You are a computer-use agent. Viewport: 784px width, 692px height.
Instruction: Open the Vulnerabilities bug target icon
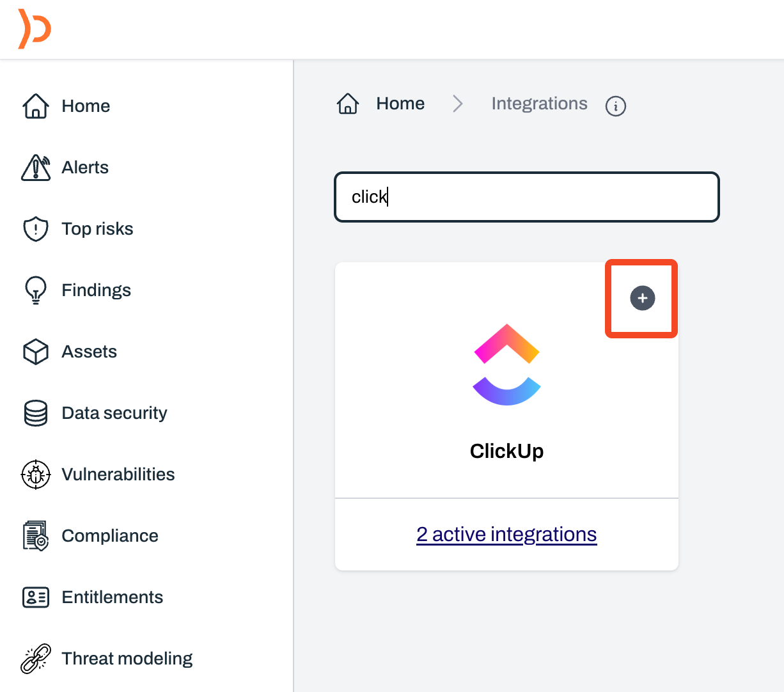[x=36, y=475]
